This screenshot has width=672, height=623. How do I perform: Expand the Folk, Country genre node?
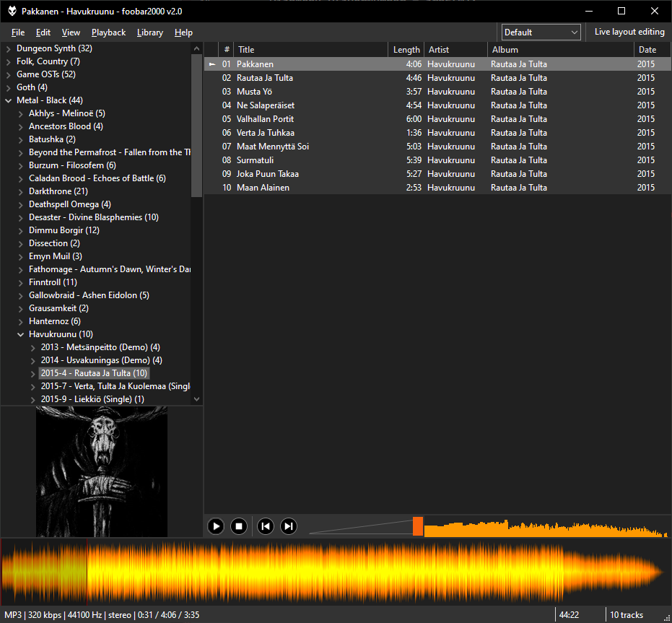pos(8,62)
